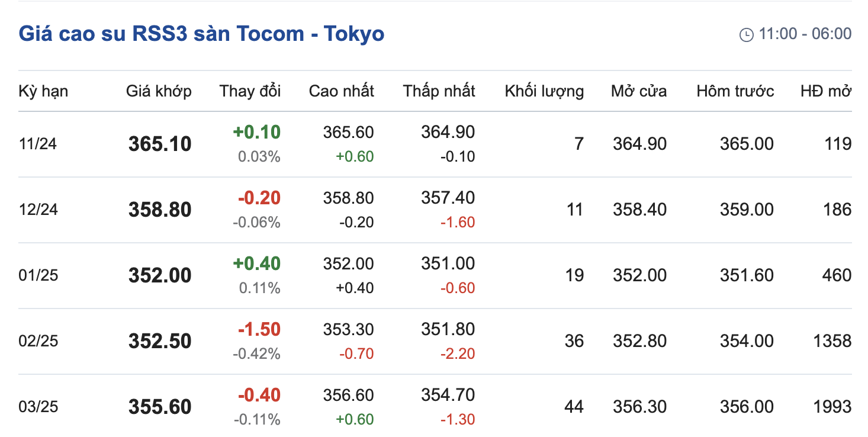Select the HĐ mở column header
This screenshot has width=868, height=437.
[826, 91]
